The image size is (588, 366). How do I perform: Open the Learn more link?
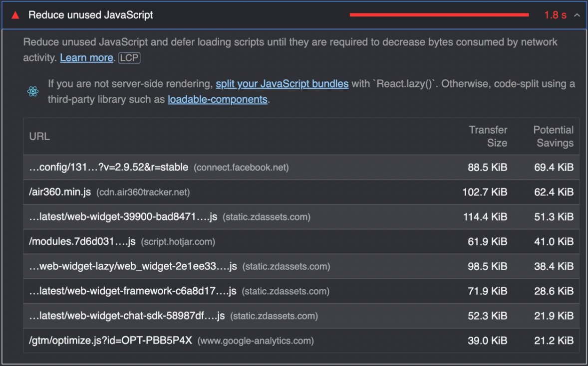coord(86,58)
